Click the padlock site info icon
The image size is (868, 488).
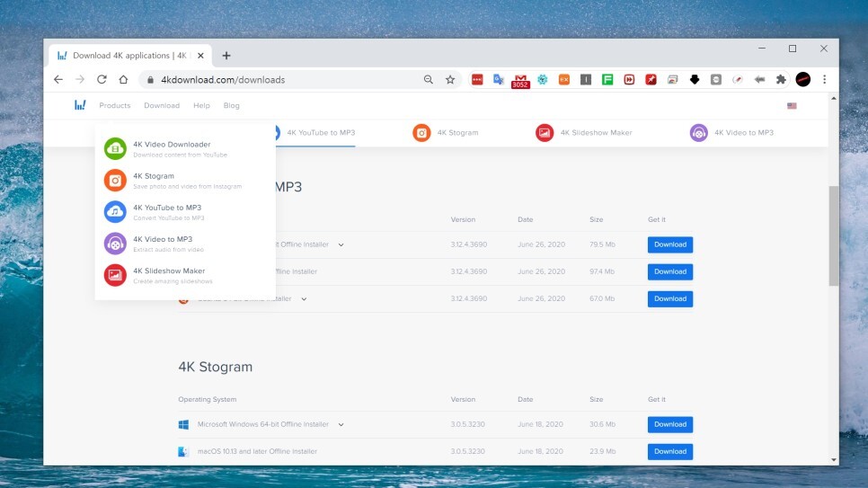point(150,80)
